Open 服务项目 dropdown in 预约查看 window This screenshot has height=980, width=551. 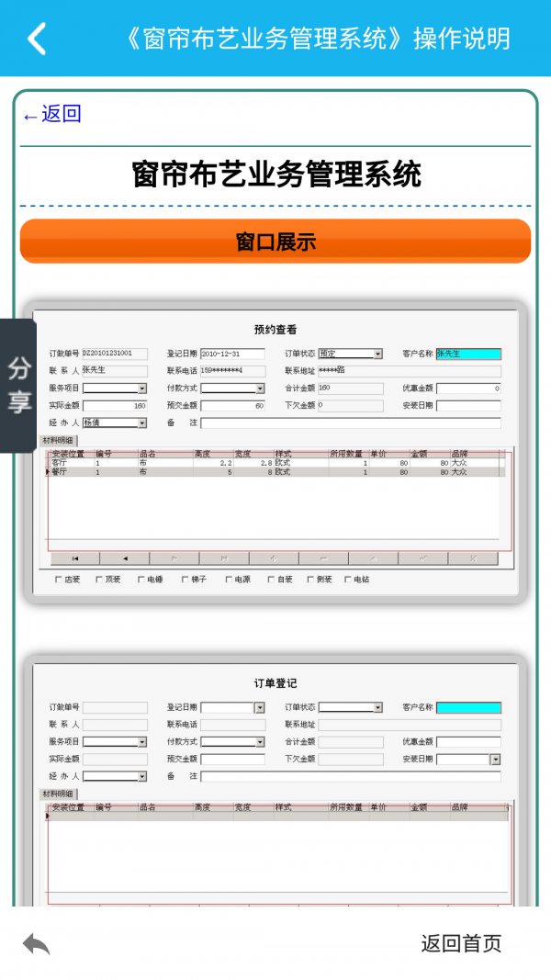(x=142, y=389)
